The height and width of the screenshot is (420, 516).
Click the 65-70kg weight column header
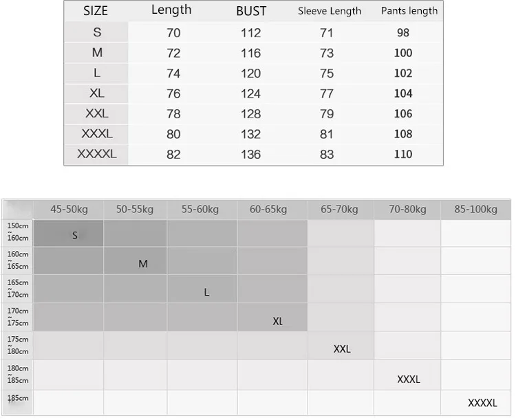click(339, 210)
